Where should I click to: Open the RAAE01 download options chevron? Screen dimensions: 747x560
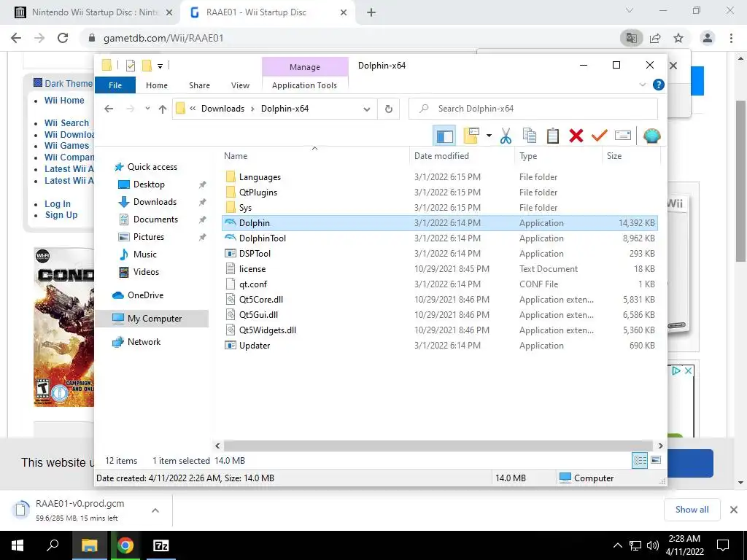(x=155, y=510)
